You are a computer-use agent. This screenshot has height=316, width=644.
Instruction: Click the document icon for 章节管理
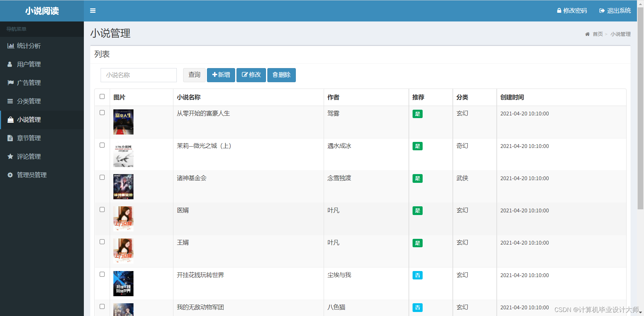tap(10, 138)
